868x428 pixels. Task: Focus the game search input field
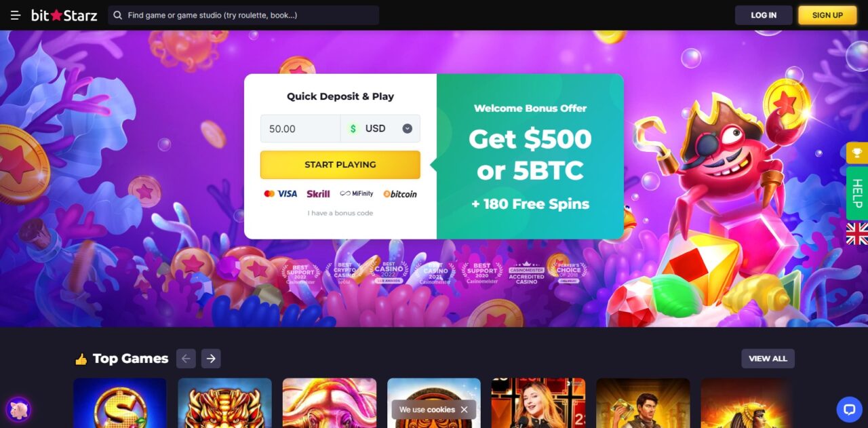[243, 15]
